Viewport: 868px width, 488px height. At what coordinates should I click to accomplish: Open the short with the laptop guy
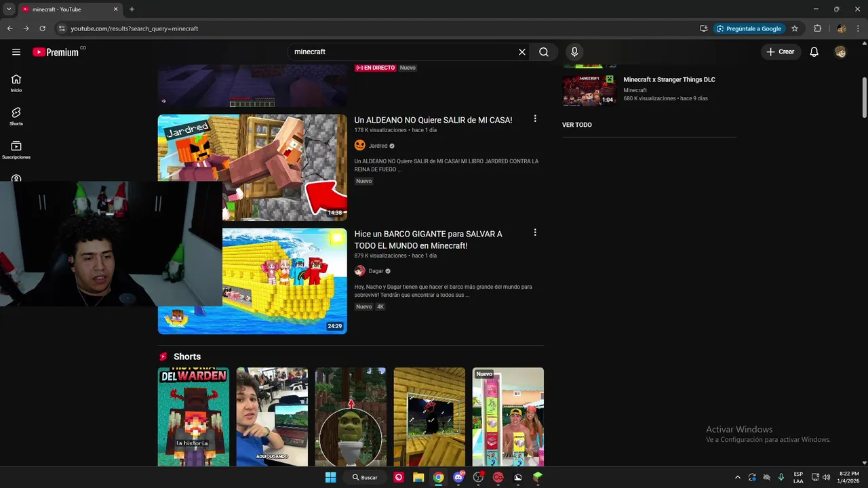pos(272,417)
